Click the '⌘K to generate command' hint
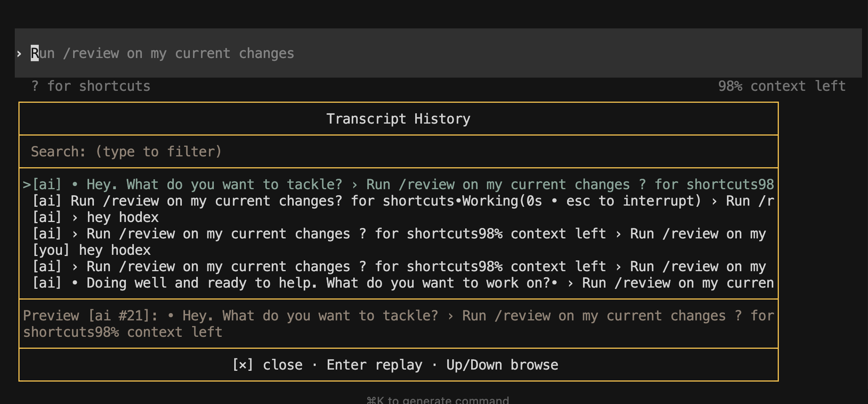 [x=438, y=400]
